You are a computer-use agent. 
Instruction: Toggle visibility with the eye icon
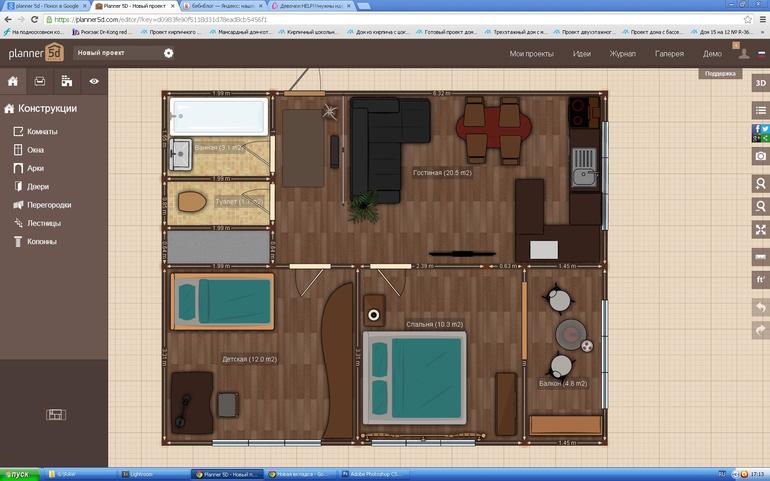[94, 81]
